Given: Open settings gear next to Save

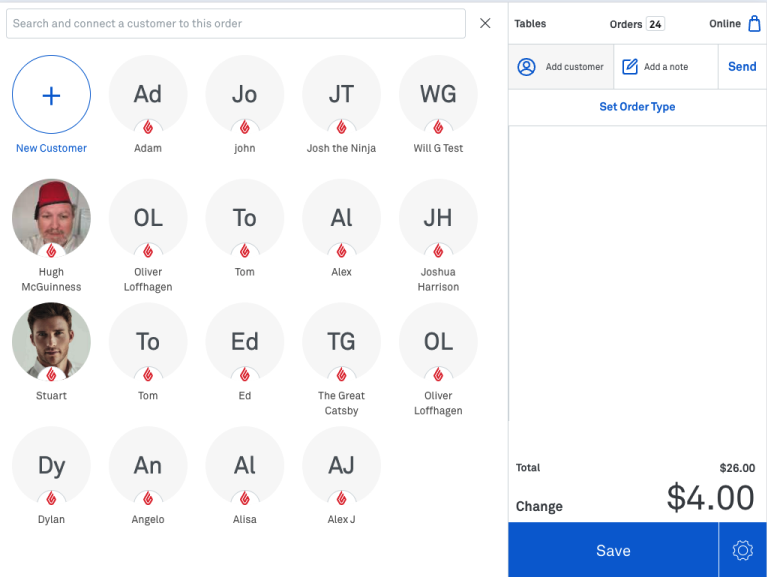Looking at the screenshot, I should coord(743,550).
